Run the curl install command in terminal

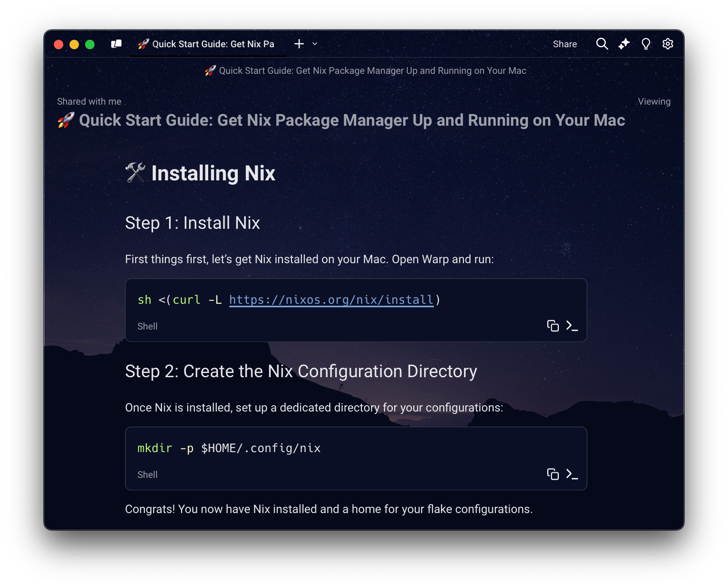(x=572, y=326)
